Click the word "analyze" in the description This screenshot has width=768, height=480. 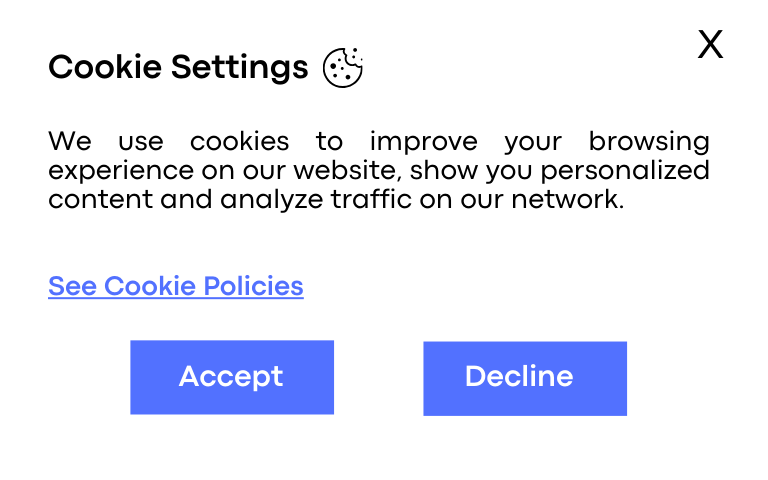[x=272, y=200]
